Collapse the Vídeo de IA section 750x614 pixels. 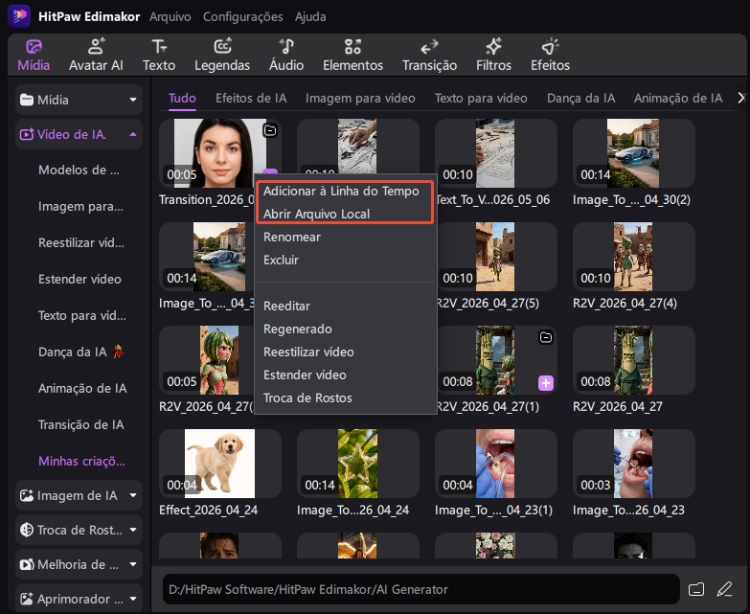click(79, 134)
